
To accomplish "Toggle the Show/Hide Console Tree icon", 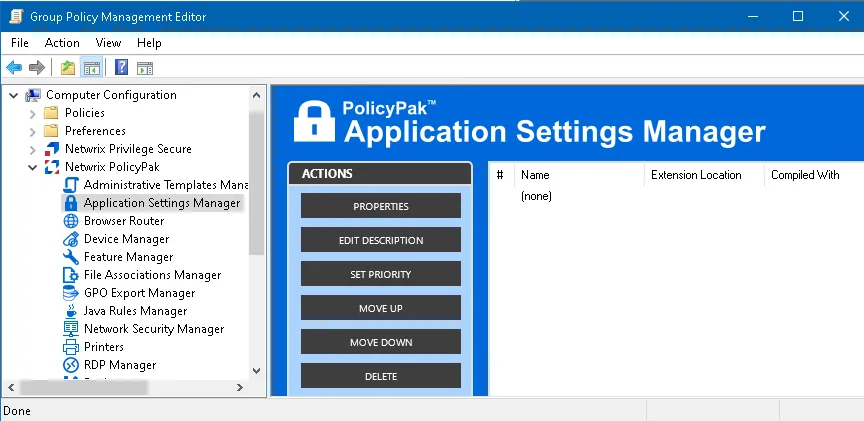I will [x=91, y=68].
